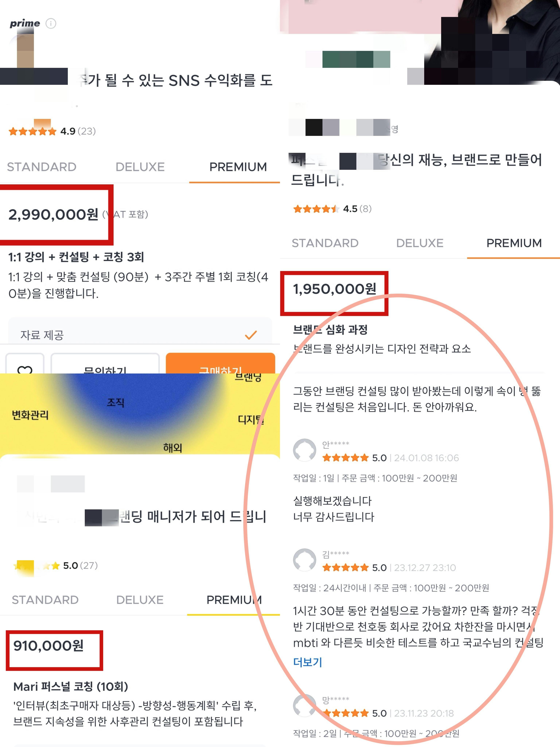
Task: Open PREMIUM tab in brand listing
Action: pyautogui.click(x=514, y=243)
